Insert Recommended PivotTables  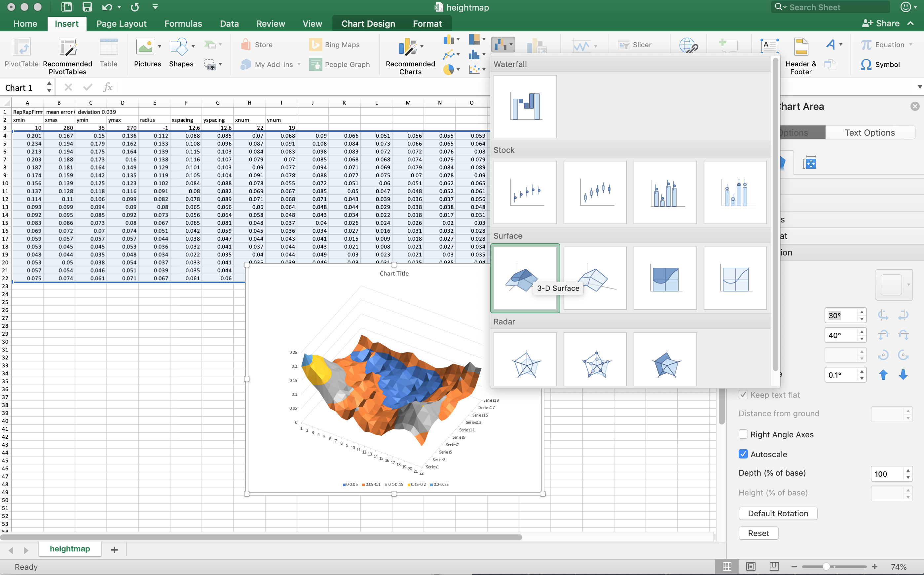pyautogui.click(x=67, y=56)
